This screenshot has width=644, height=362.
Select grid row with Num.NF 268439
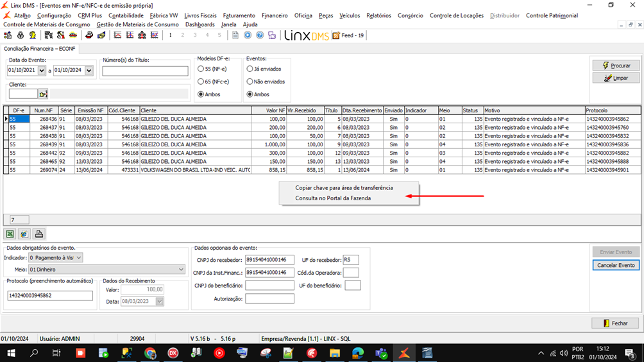tap(323, 144)
